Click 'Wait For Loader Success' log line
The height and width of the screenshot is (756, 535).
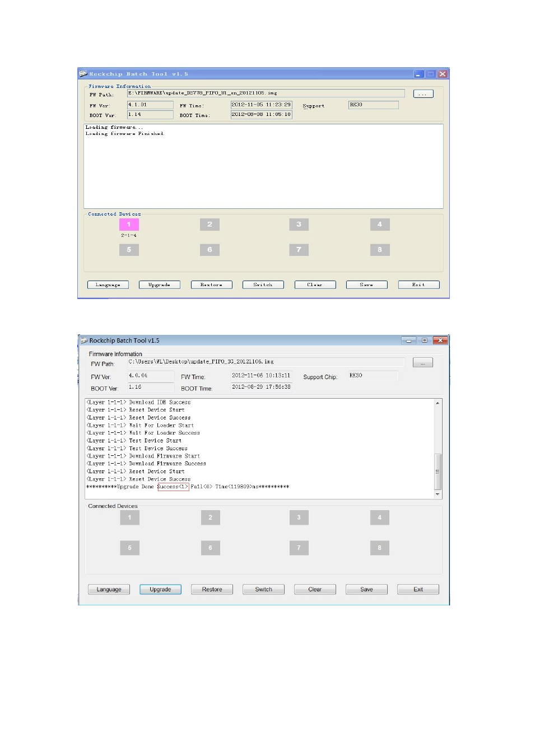click(143, 433)
